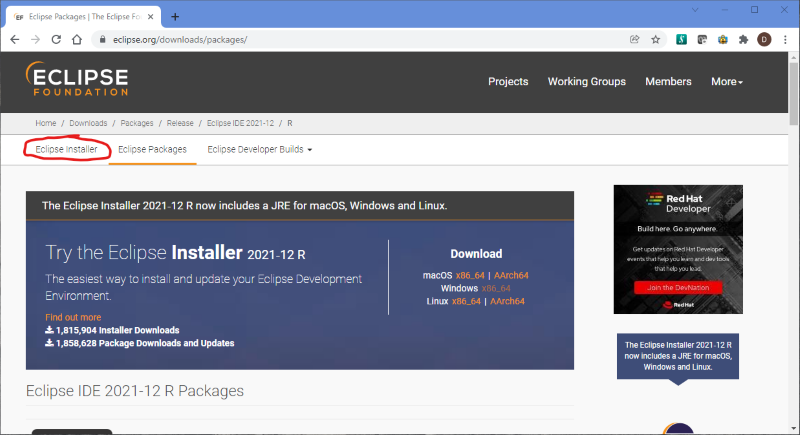
Task: Click the Packages breadcrumb link
Action: point(137,123)
